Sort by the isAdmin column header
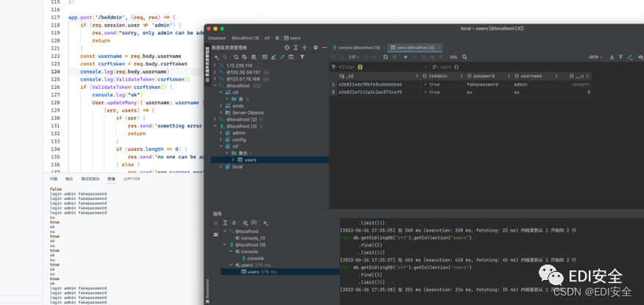Image resolution: width=644 pixels, height=305 pixels. tap(442, 76)
